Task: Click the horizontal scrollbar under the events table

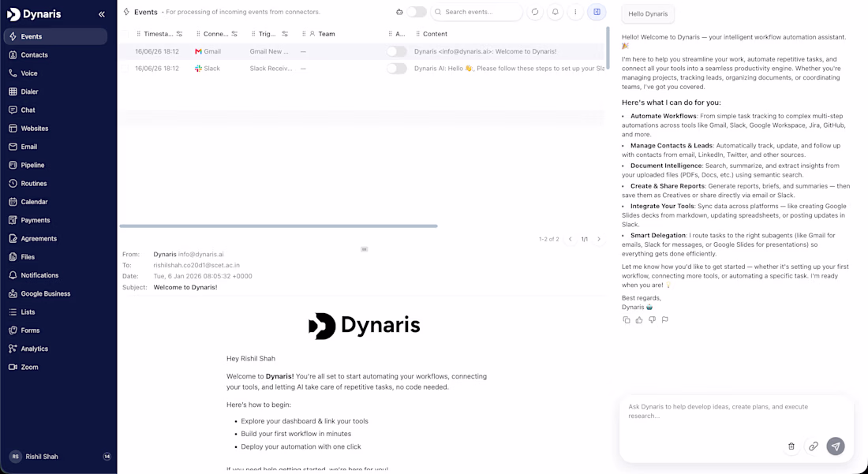Action: click(279, 226)
